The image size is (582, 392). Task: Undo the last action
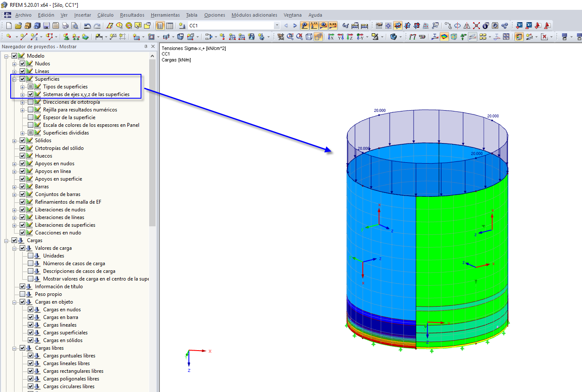[88, 26]
